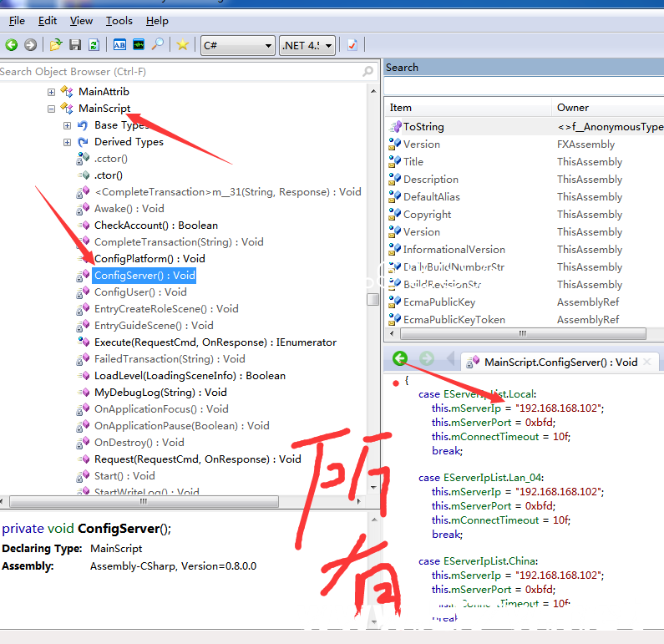Click green back arrow in code pane
The height and width of the screenshot is (644, 664).
point(400,359)
